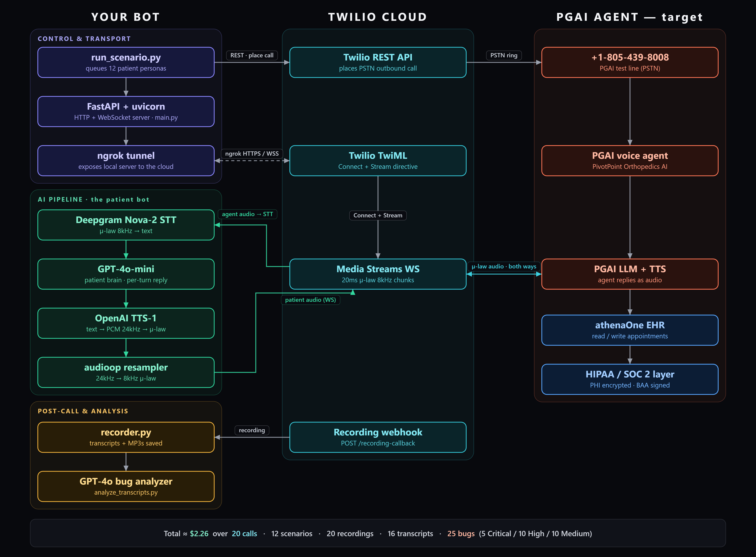The width and height of the screenshot is (756, 557).
Task: Click the GPT-4o-mini patient brain box
Action: (126, 274)
